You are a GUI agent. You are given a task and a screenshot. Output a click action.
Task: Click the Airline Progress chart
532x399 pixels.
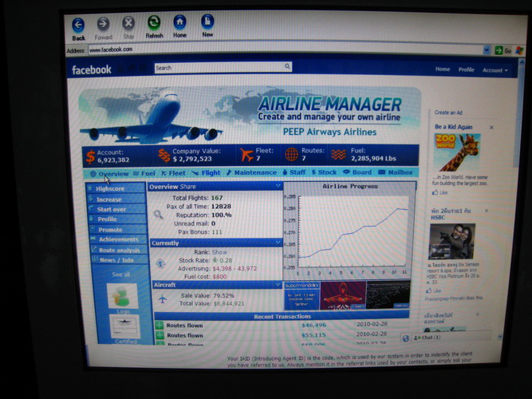click(350, 231)
